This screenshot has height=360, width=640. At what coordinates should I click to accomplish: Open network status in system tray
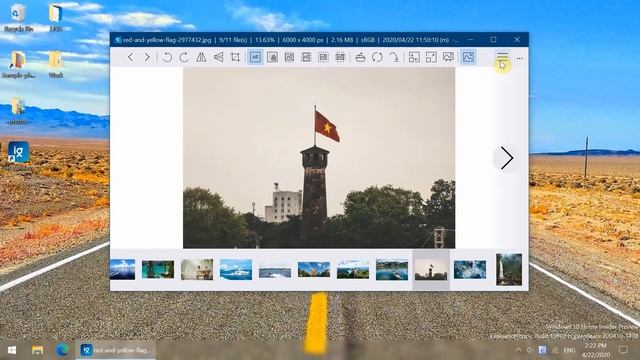[555, 350]
